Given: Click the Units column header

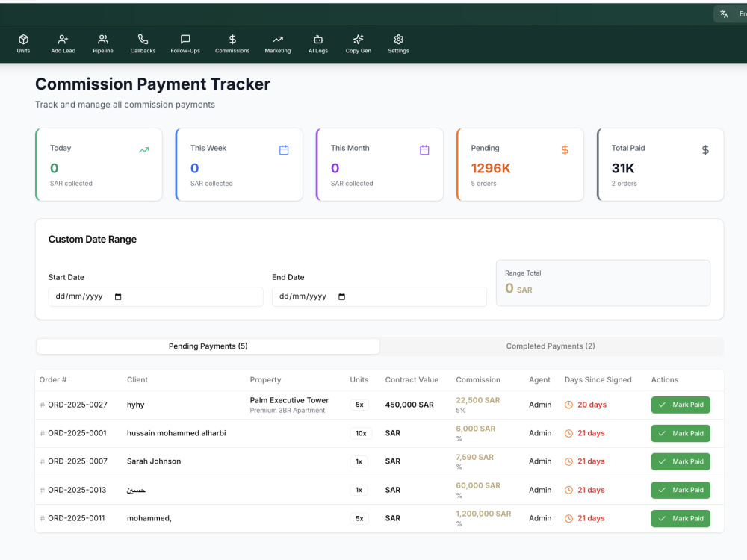Looking at the screenshot, I should point(359,379).
